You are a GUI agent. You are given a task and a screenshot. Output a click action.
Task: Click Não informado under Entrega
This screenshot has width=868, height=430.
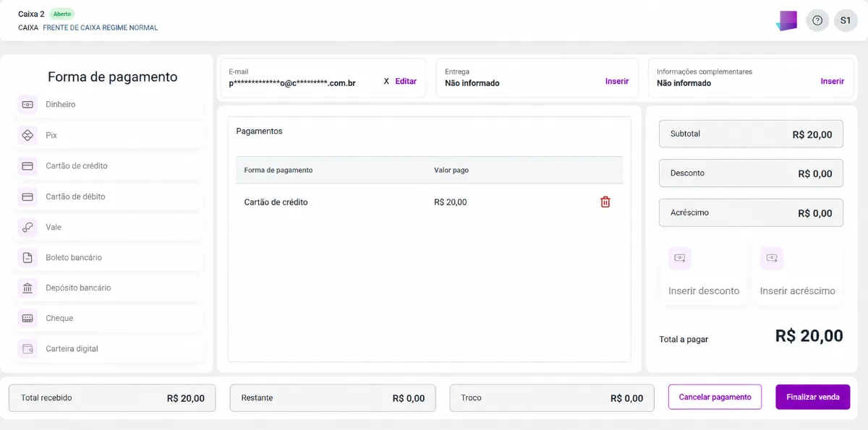(x=472, y=83)
